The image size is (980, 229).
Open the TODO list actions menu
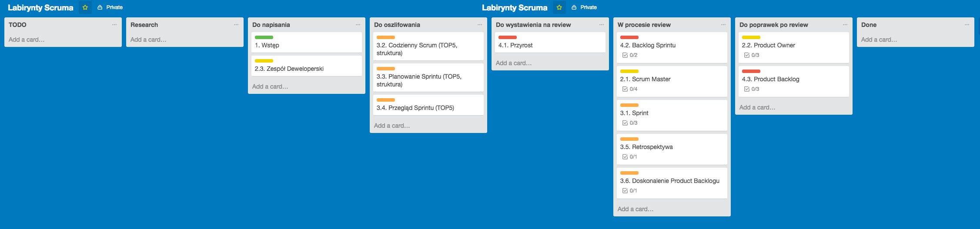[114, 25]
